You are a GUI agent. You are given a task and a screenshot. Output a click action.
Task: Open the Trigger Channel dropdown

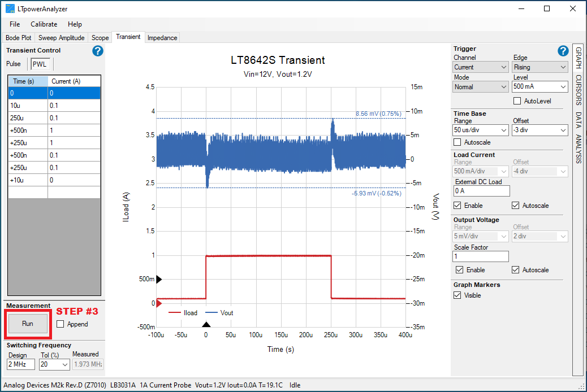[x=480, y=67]
